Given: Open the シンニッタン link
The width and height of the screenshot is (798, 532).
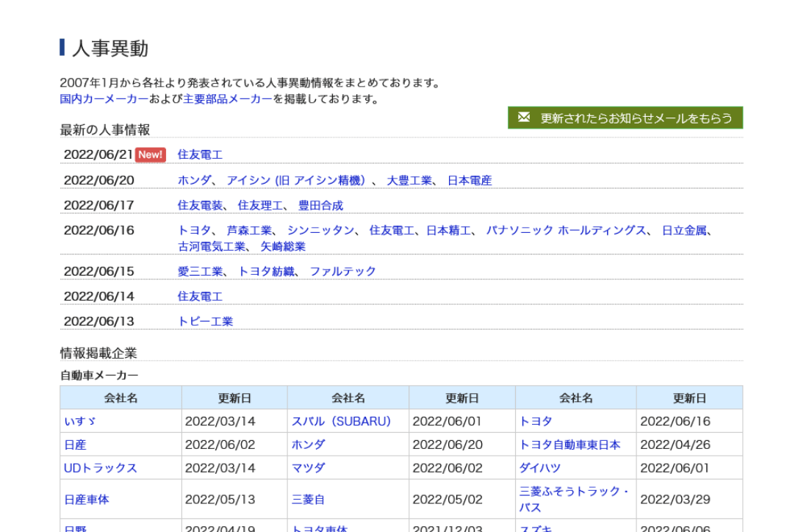Looking at the screenshot, I should tap(320, 230).
